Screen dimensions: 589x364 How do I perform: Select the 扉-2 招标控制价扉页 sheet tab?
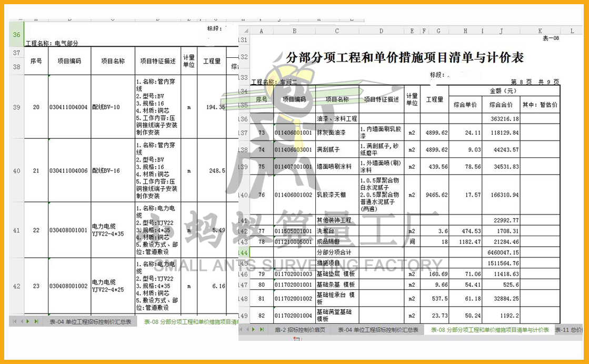click(300, 330)
